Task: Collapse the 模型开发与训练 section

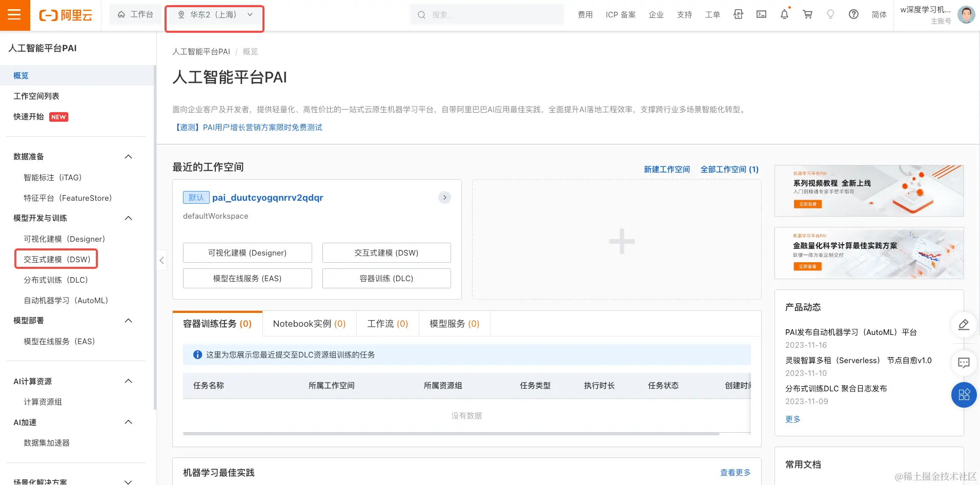Action: (x=129, y=218)
